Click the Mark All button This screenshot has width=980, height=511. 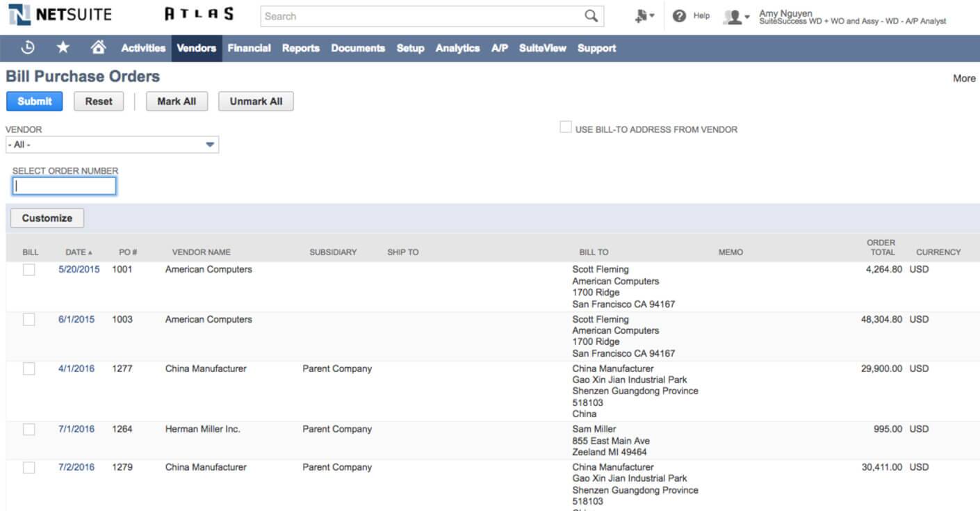(177, 101)
